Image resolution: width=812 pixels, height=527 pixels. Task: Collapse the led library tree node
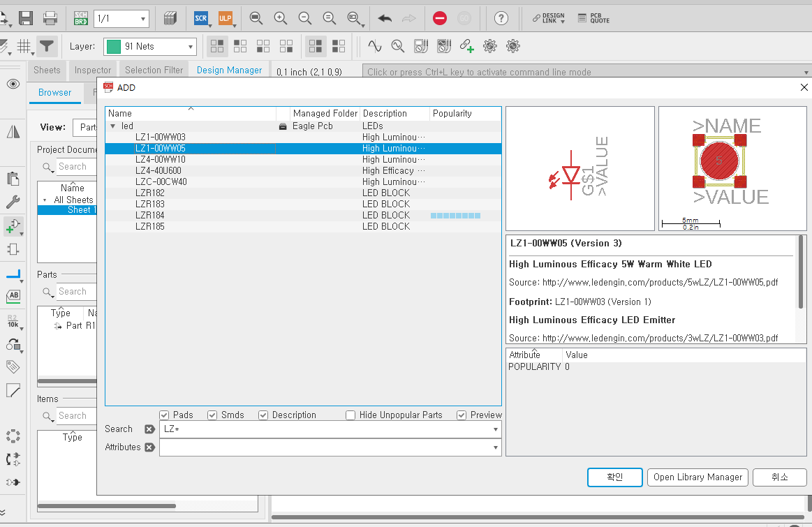[x=113, y=126]
